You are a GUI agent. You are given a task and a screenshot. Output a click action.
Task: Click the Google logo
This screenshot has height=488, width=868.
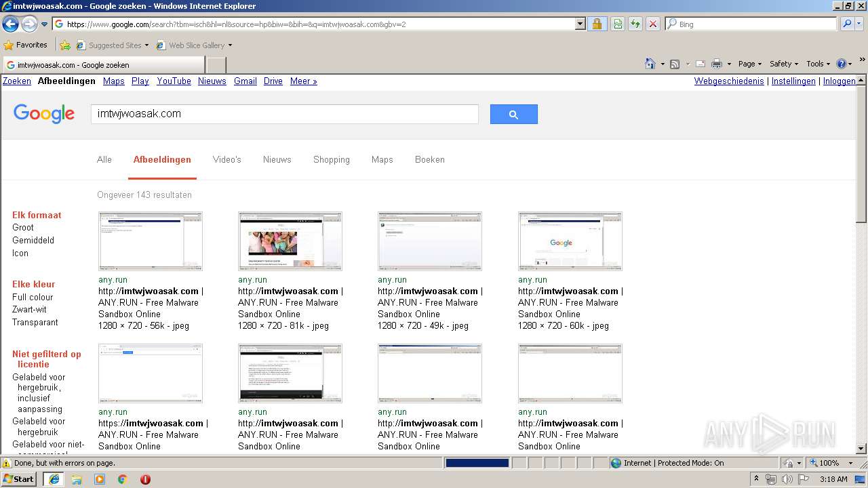click(x=44, y=114)
